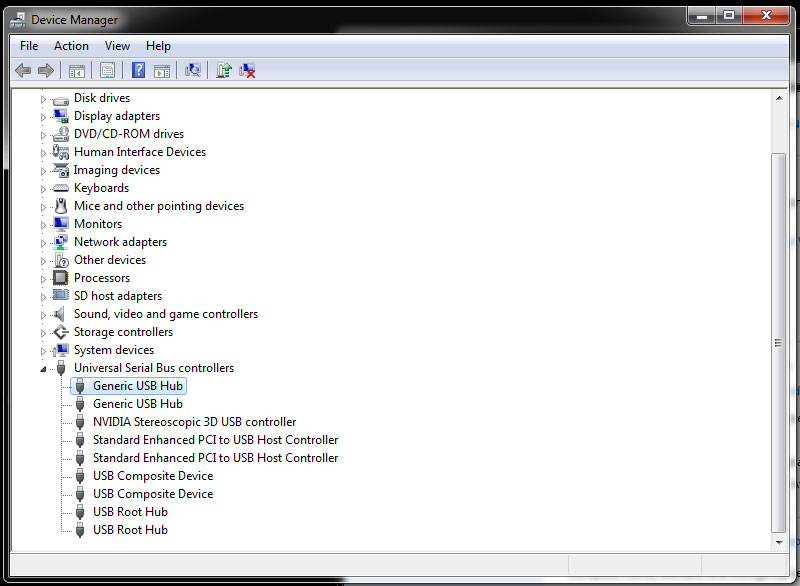The width and height of the screenshot is (800, 586).
Task: Select the first USB Composite Device
Action: (153, 476)
